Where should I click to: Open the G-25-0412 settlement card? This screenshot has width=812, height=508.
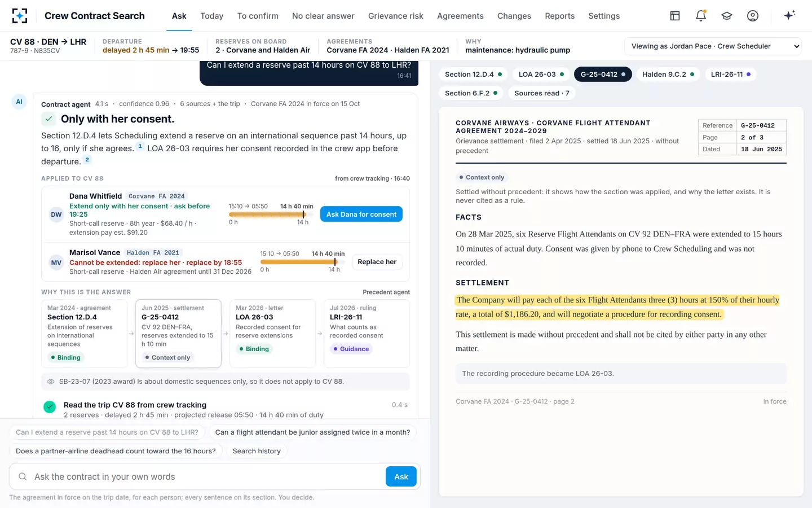[x=178, y=333]
